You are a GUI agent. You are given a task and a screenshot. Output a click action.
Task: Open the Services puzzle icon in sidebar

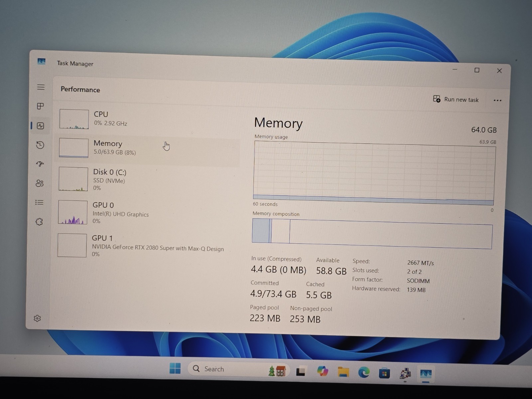39,222
